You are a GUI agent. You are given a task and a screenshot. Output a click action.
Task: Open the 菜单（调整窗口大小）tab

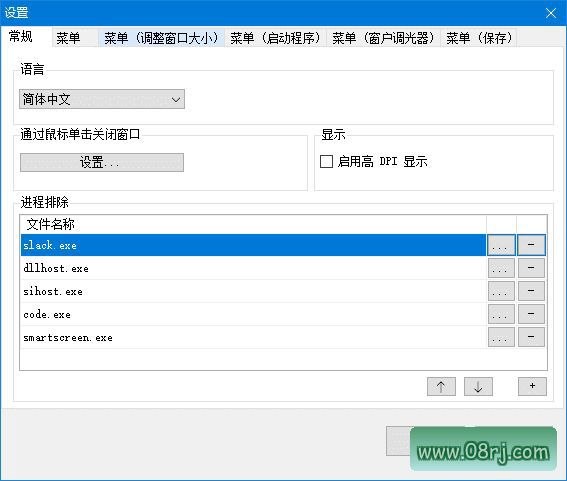[x=162, y=38]
